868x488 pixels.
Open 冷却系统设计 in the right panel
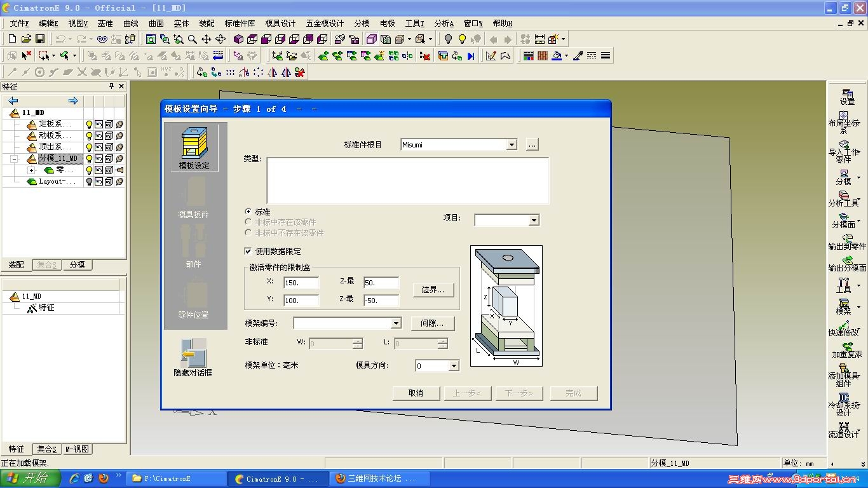[844, 405]
